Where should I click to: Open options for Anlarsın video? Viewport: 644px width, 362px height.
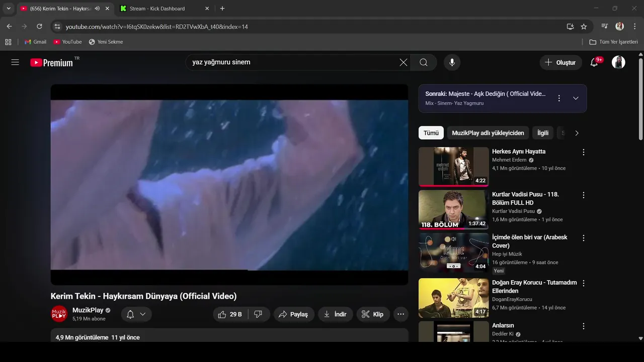[584, 326]
